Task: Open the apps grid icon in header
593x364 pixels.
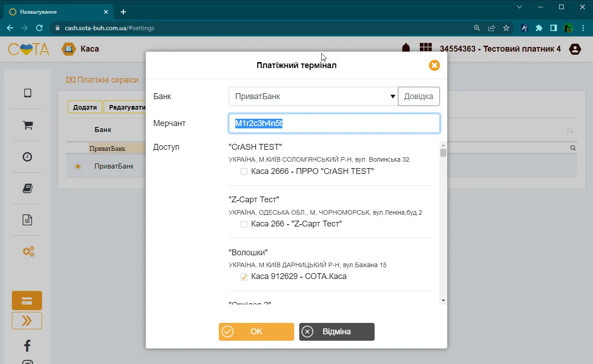Action: 426,48
